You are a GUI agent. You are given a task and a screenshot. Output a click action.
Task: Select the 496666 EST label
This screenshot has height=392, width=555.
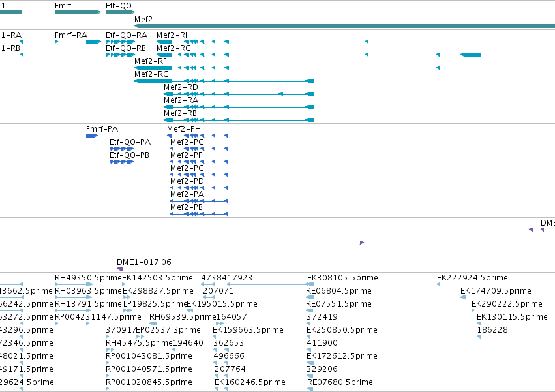[x=229, y=357]
